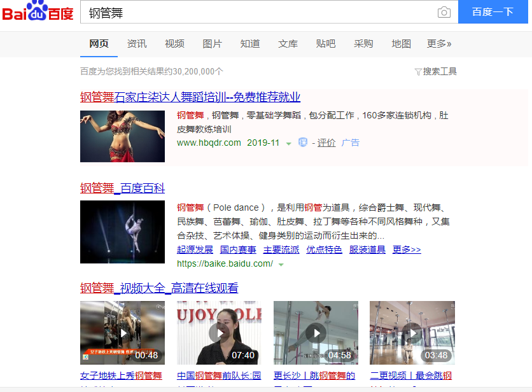Open the 优点特色 sublink
This screenshot has height=392, width=532.
(325, 249)
